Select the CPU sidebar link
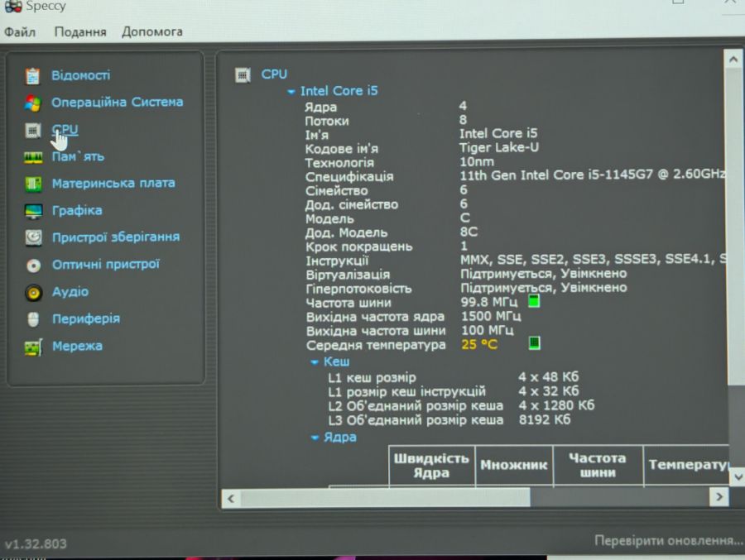Viewport: 745px width, 560px height. (65, 129)
